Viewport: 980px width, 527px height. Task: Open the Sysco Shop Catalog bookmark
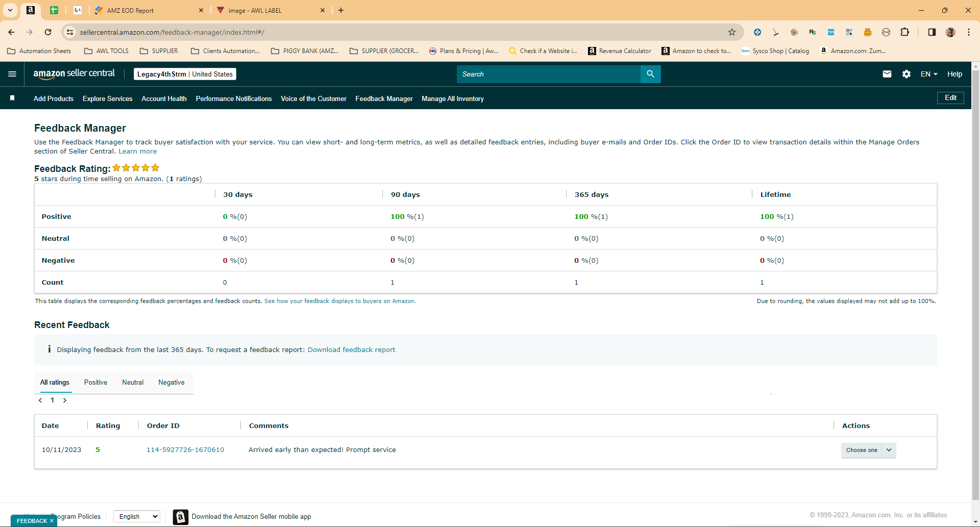[775, 51]
